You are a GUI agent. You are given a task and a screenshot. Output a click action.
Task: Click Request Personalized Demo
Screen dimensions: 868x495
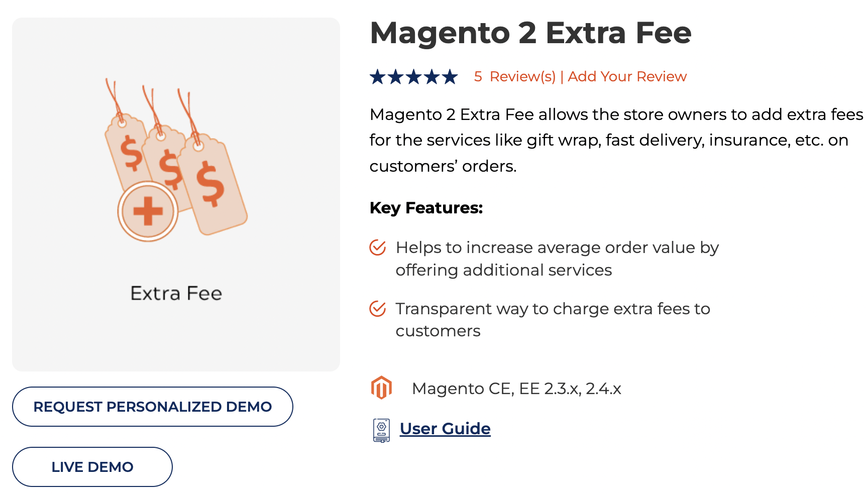click(x=153, y=407)
